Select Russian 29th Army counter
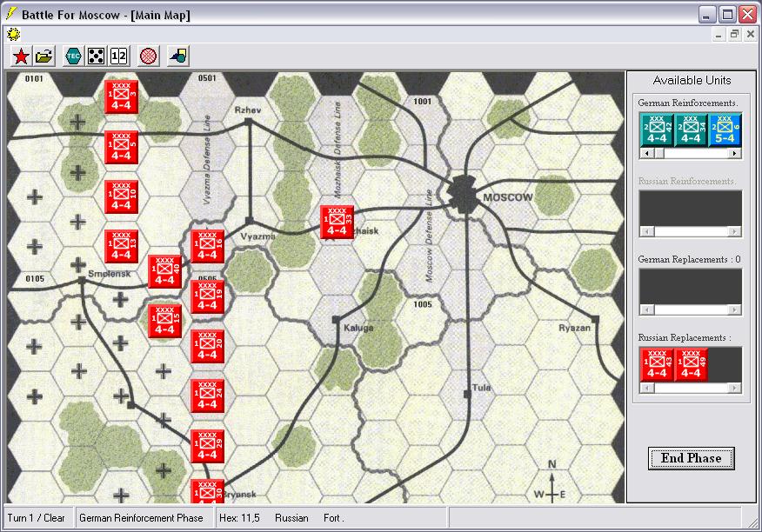 [208, 447]
